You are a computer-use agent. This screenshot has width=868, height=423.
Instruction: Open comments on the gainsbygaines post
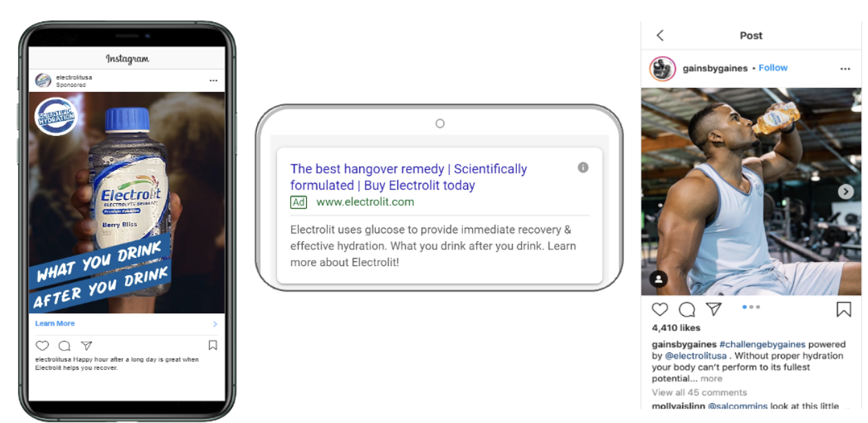[687, 309]
